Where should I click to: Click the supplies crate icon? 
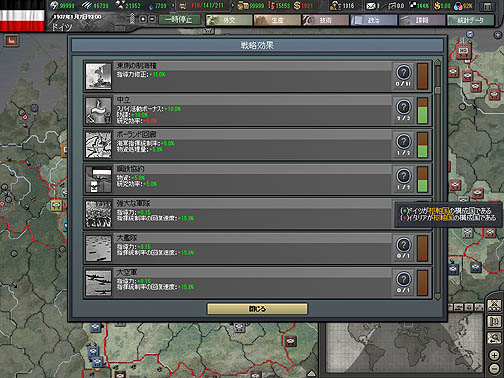click(x=242, y=6)
